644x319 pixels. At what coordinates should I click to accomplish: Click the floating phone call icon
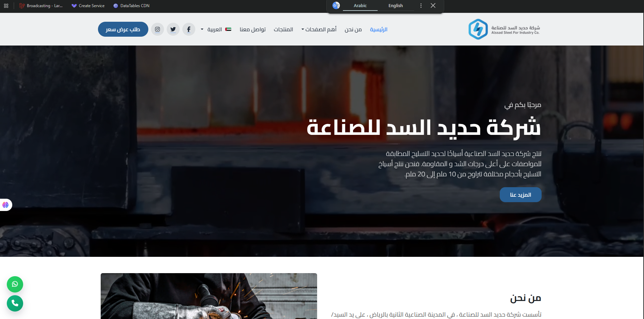click(x=15, y=303)
